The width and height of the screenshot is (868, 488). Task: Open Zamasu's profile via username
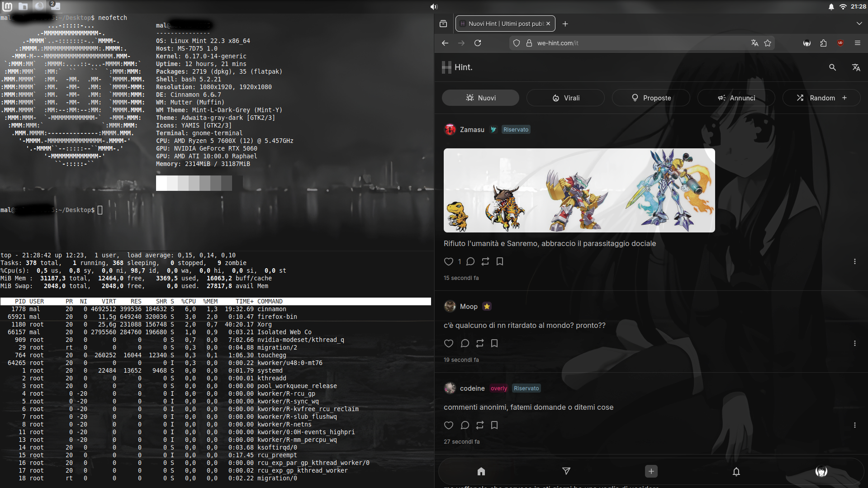[x=472, y=130]
